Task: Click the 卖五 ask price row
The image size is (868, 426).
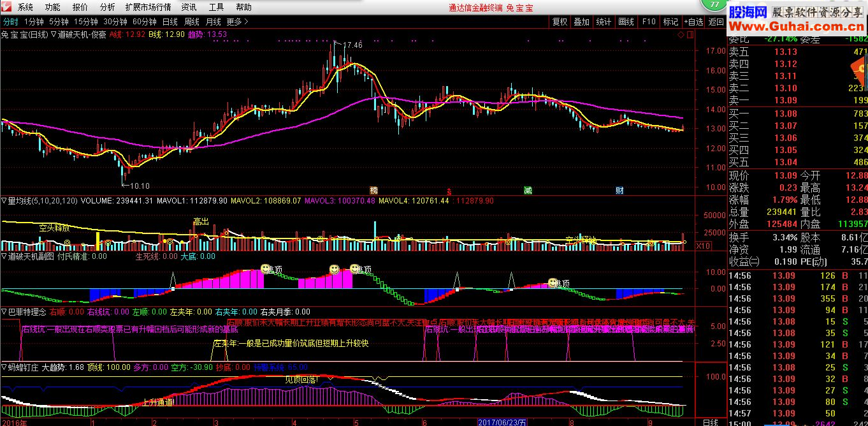Action: pyautogui.click(x=798, y=52)
